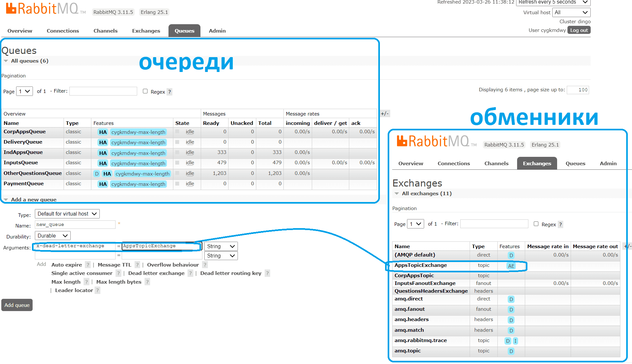
Task: Click the help icon beside Leader locator
Action: (97, 290)
